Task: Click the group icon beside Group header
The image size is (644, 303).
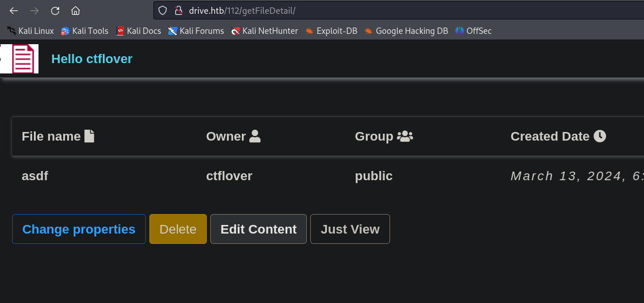Action: [x=405, y=136]
